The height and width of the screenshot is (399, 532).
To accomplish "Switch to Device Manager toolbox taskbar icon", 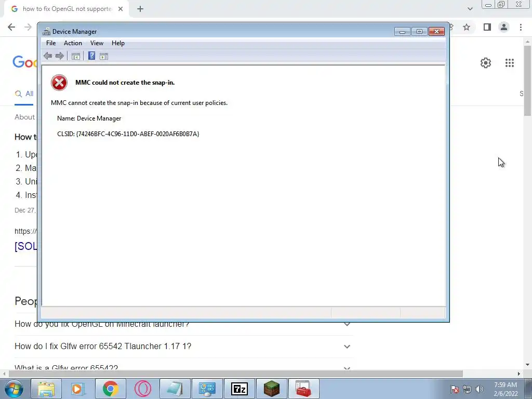I will [x=303, y=389].
